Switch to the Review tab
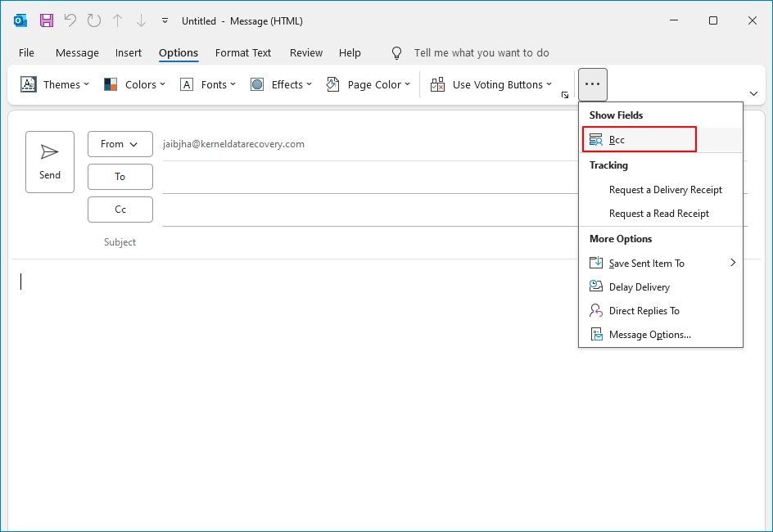The width and height of the screenshot is (773, 532). 306,52
